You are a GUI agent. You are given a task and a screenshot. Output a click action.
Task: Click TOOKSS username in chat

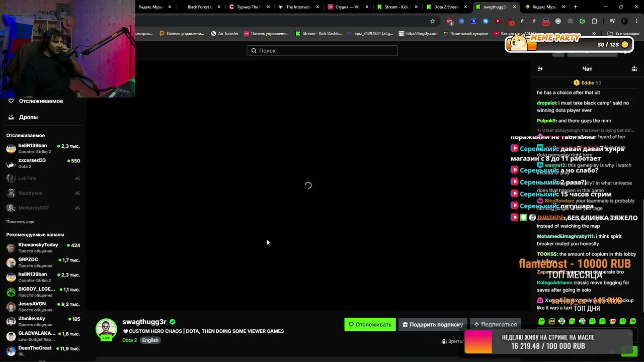(x=547, y=254)
